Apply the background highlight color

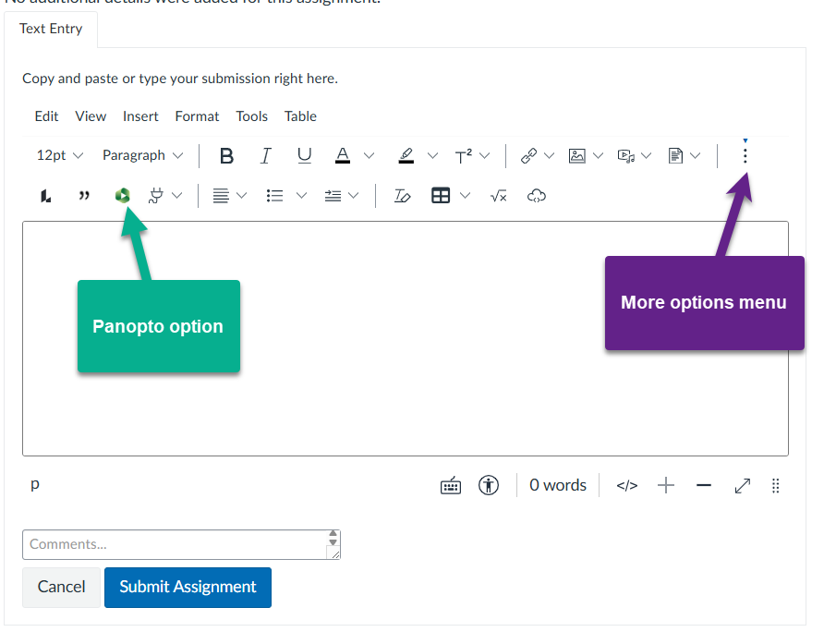[406, 155]
